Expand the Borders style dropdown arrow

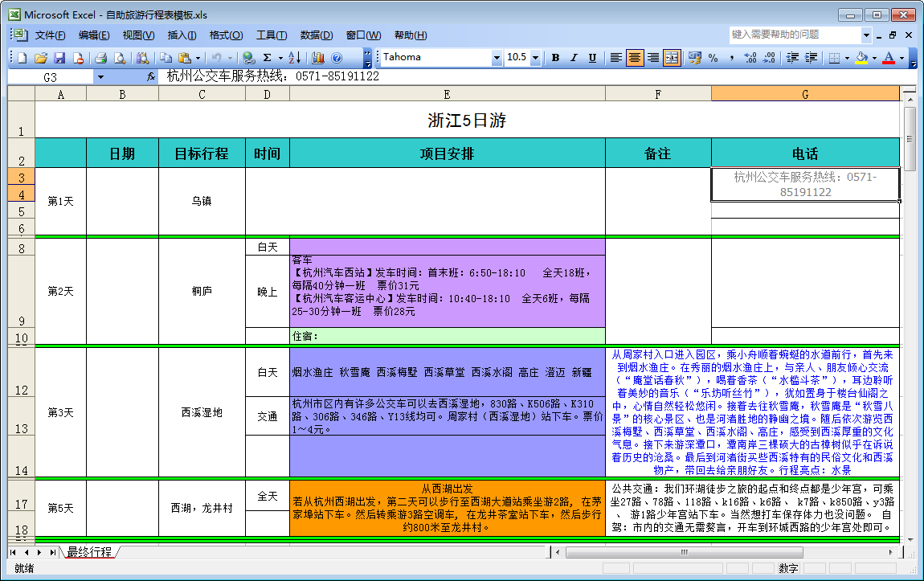[847, 57]
